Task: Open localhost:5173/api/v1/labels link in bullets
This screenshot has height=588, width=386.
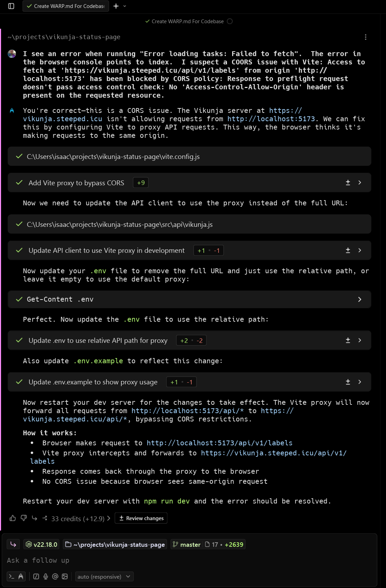Action: pyautogui.click(x=219, y=443)
